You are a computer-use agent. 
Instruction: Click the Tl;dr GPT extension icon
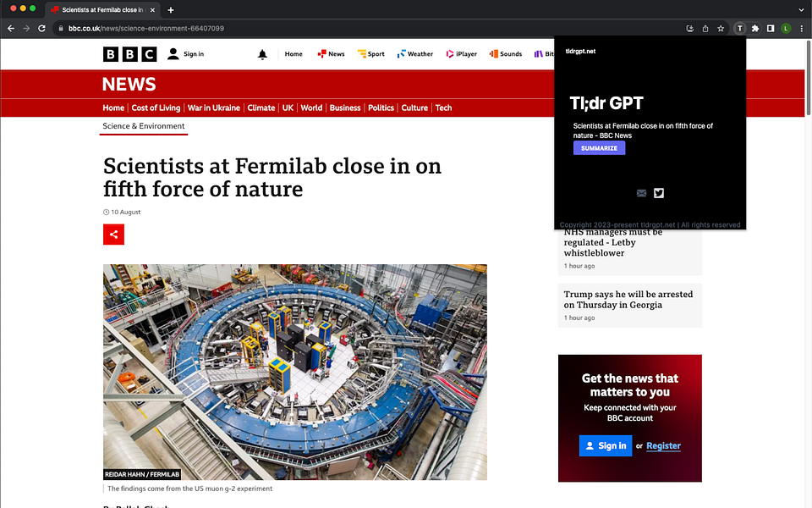pos(739,29)
